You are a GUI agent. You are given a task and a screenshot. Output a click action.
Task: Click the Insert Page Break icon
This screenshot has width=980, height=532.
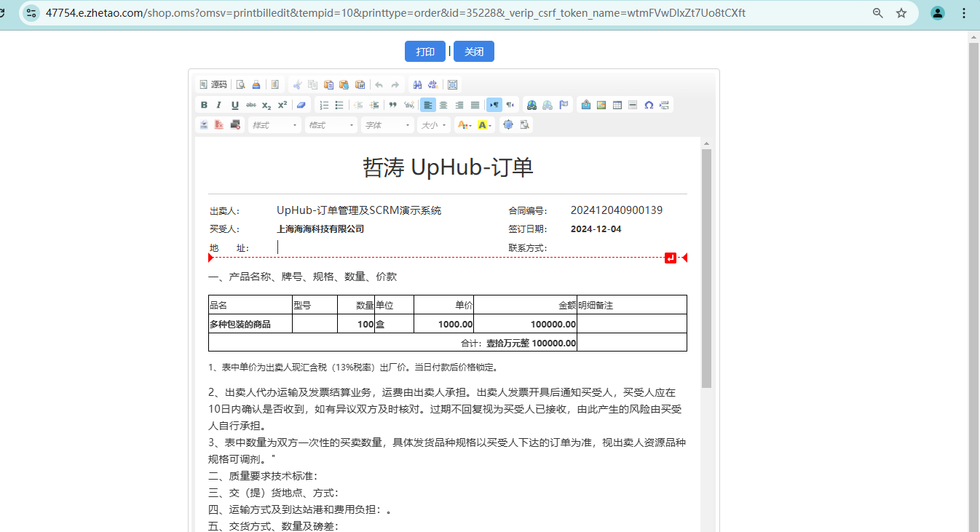click(x=664, y=105)
